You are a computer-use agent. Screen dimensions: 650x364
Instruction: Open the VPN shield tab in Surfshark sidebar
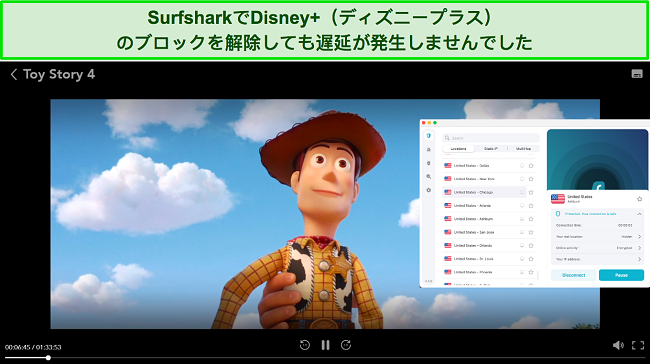click(429, 136)
